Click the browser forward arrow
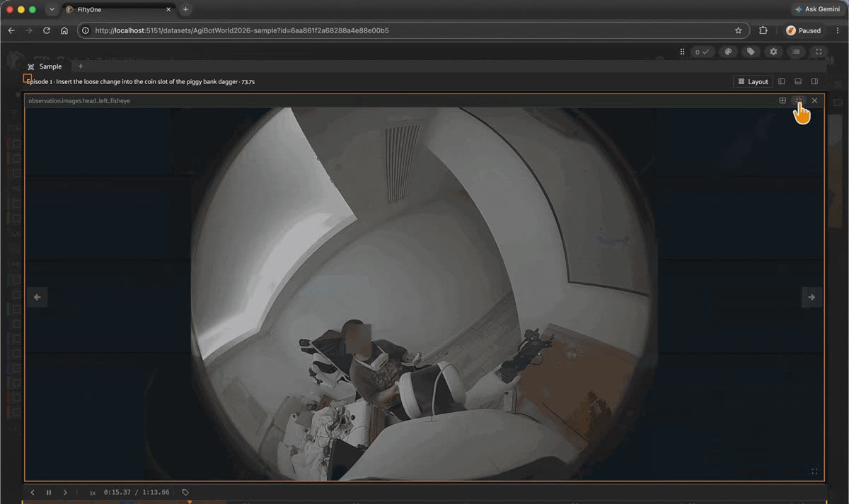 pos(29,30)
